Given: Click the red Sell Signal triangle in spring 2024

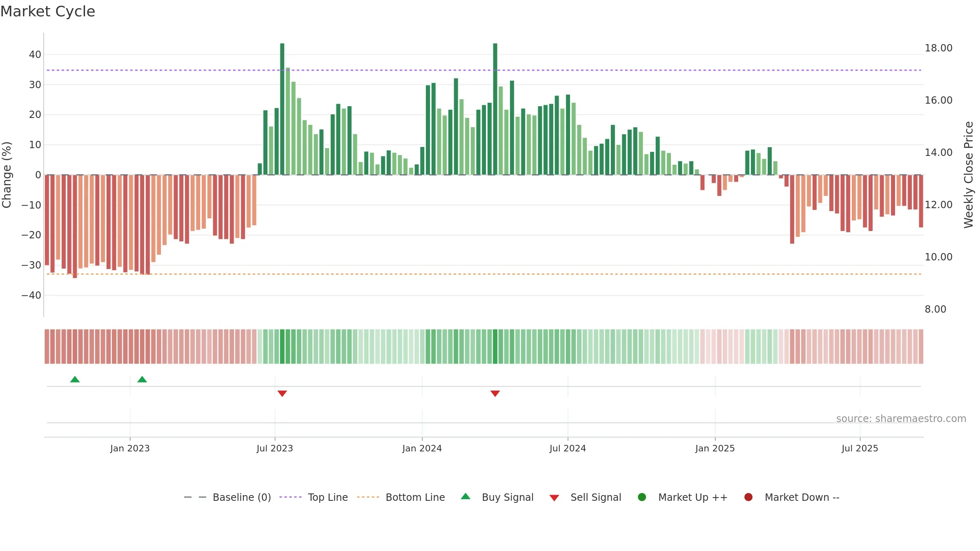Looking at the screenshot, I should (495, 393).
